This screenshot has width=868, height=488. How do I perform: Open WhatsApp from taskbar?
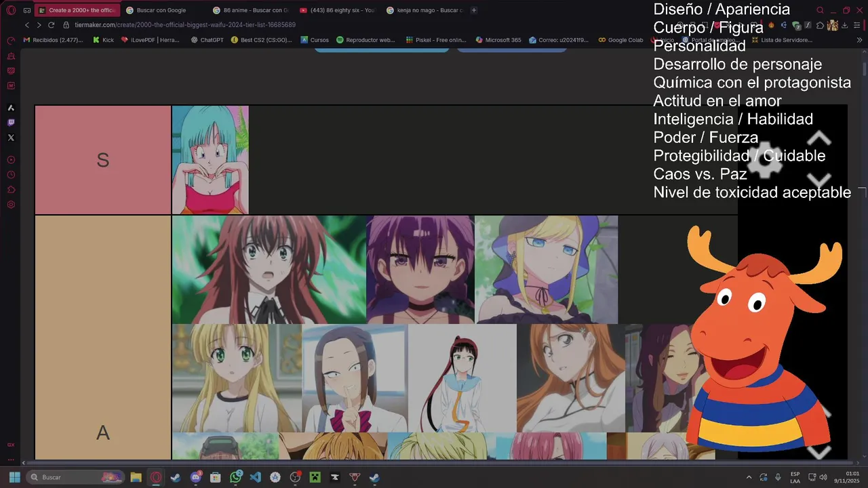(235, 477)
